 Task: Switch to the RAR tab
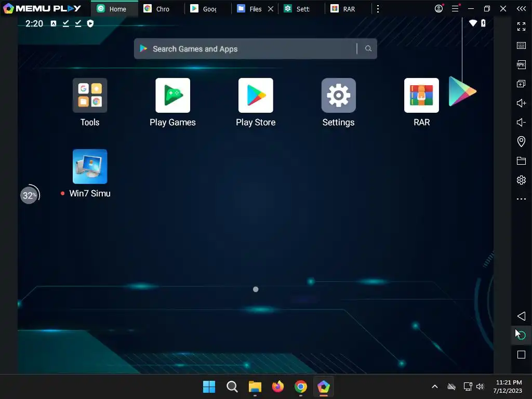(348, 9)
